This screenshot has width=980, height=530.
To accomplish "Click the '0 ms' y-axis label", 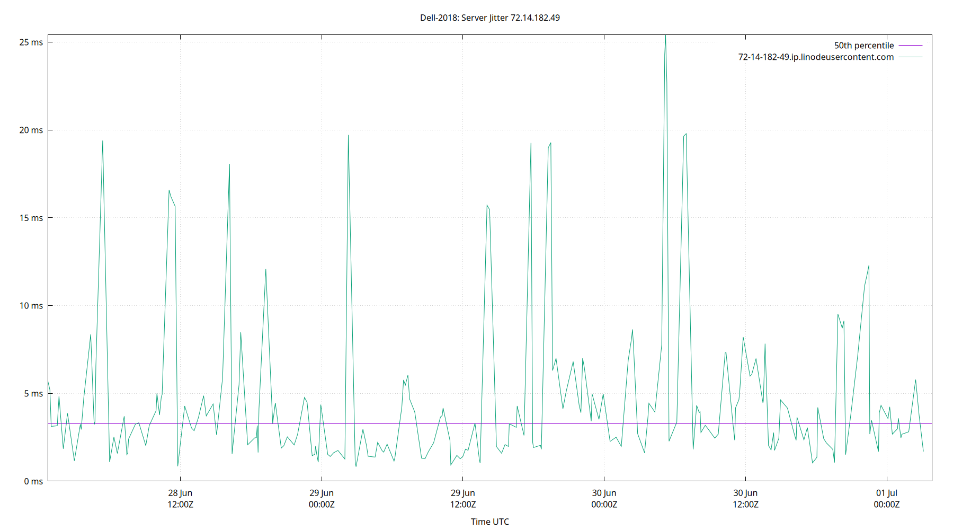I will 33,481.
